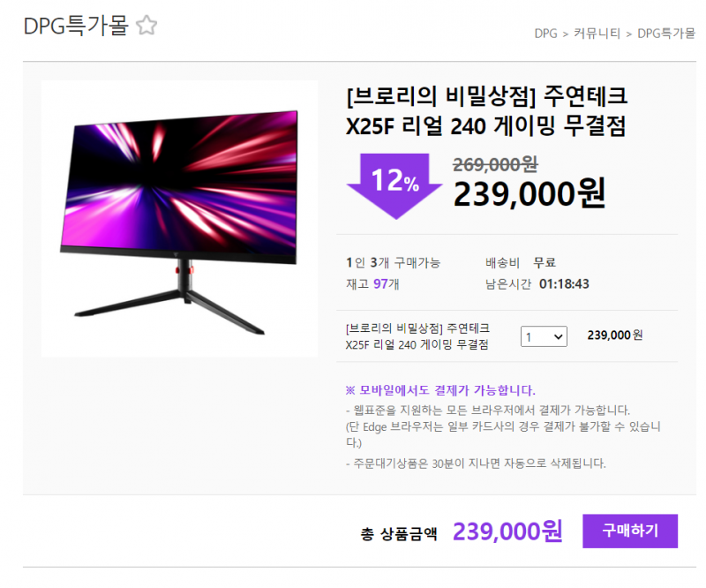Click the 1인 3개 구매가능 purchase limit text
This screenshot has height=588, width=706.
coord(393,262)
